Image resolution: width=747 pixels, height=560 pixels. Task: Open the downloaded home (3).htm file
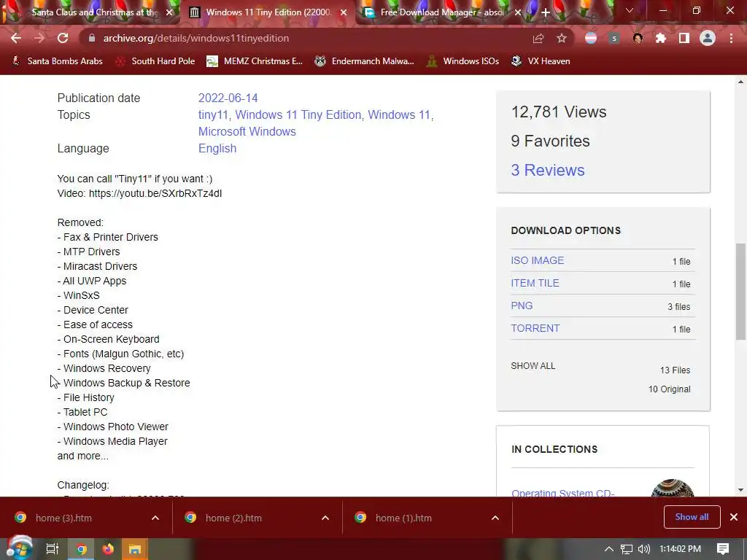tap(63, 518)
